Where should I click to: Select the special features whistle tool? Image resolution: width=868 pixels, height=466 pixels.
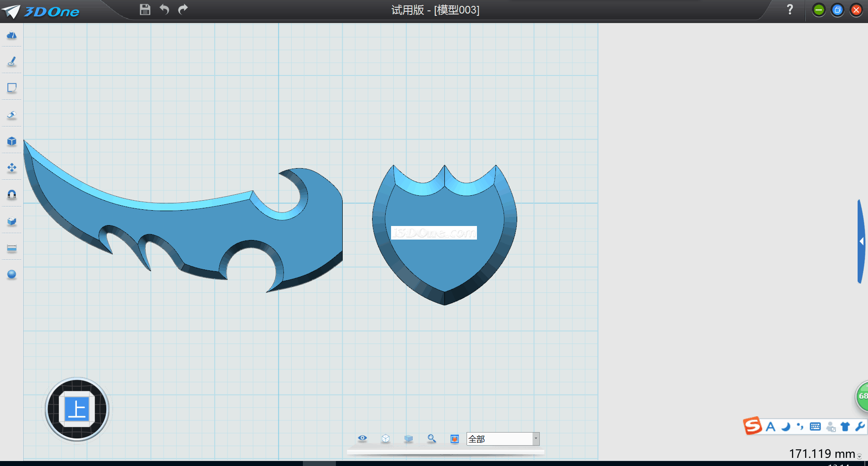12,115
